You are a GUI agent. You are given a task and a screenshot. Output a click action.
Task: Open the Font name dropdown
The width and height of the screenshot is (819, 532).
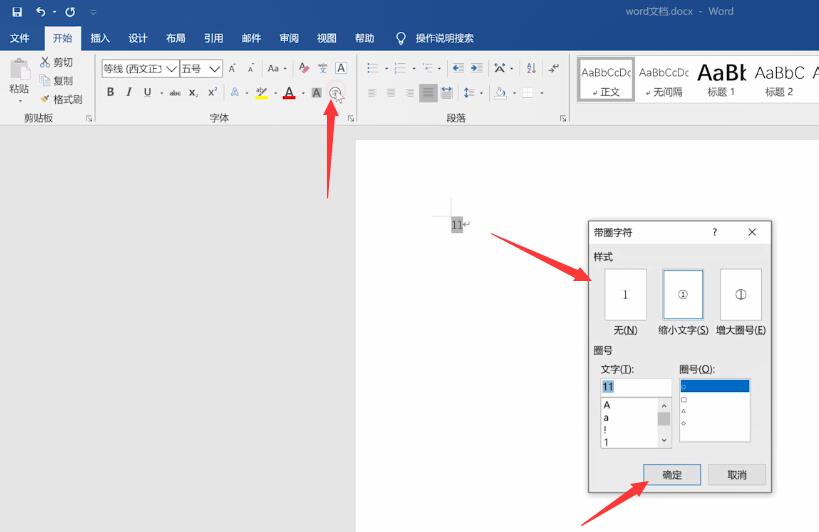point(171,68)
